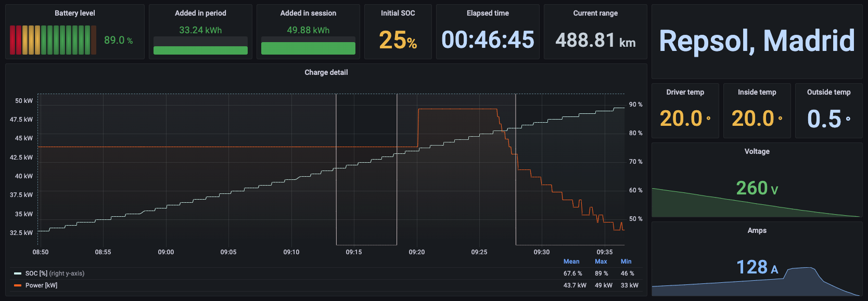The width and height of the screenshot is (868, 301).
Task: Click the 25% initial SOC value
Action: pyautogui.click(x=398, y=40)
